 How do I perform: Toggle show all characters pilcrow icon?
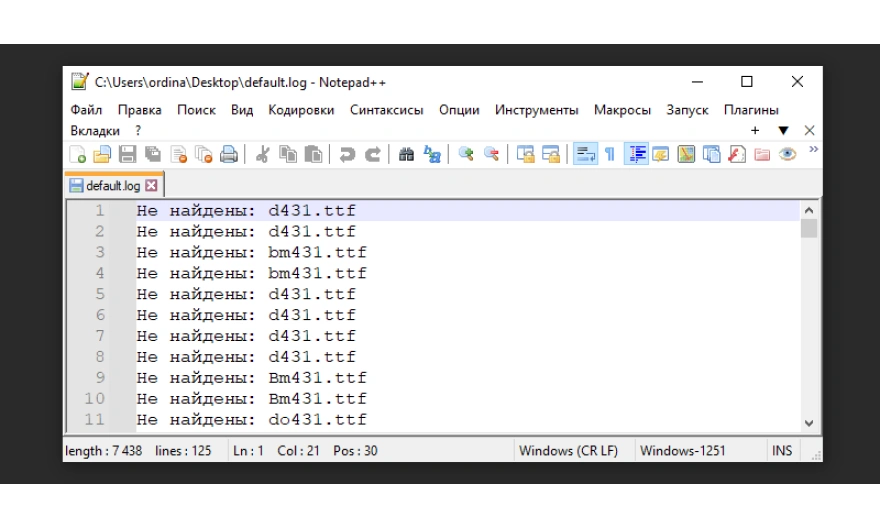coord(609,154)
